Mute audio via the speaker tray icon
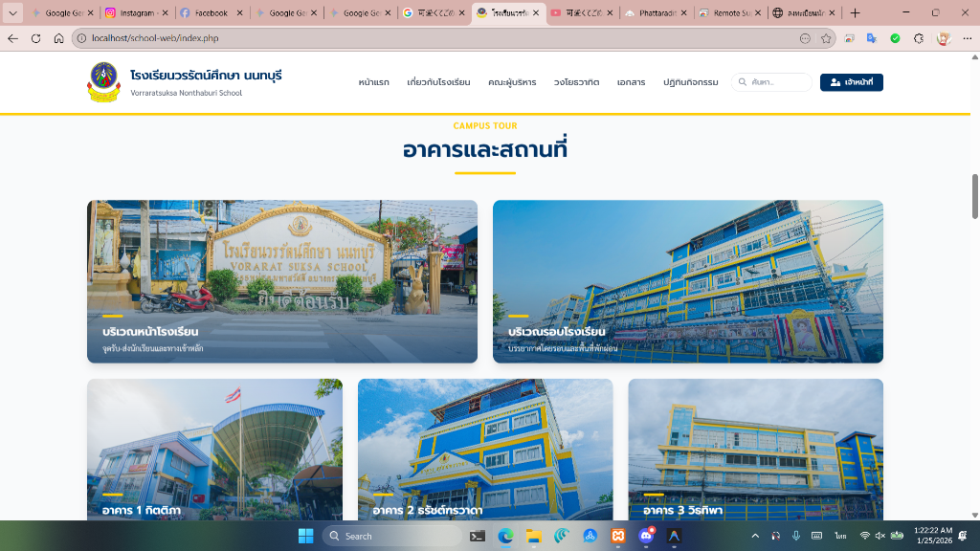Viewport: 980px width, 551px height. 880,536
